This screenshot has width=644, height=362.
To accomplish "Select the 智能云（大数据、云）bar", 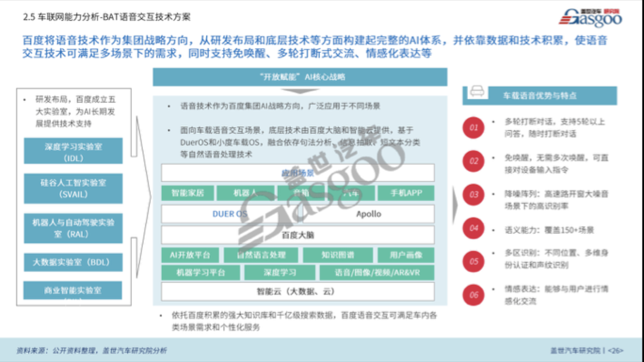I will click(x=297, y=292).
